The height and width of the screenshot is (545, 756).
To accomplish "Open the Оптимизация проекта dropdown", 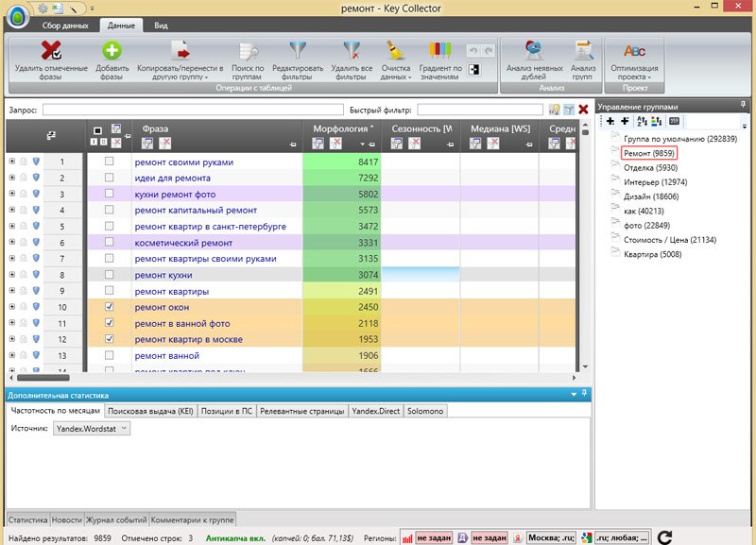I will pos(634,61).
